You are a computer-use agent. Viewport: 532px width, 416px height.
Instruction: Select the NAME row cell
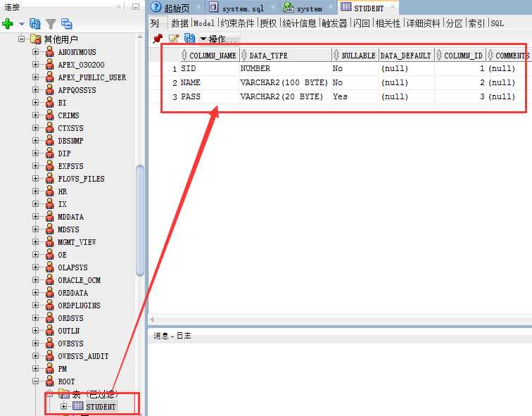pyautogui.click(x=209, y=82)
